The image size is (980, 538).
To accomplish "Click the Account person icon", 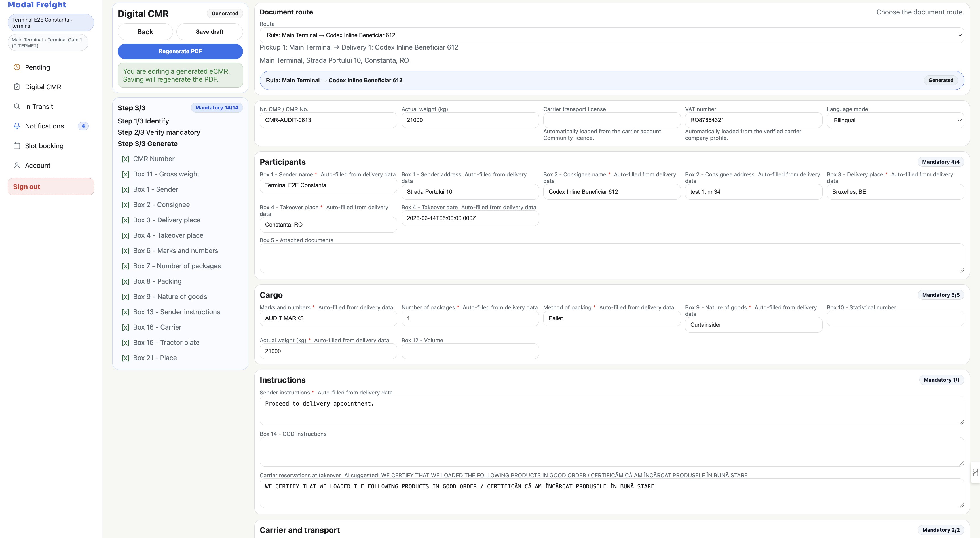I will coord(17,166).
